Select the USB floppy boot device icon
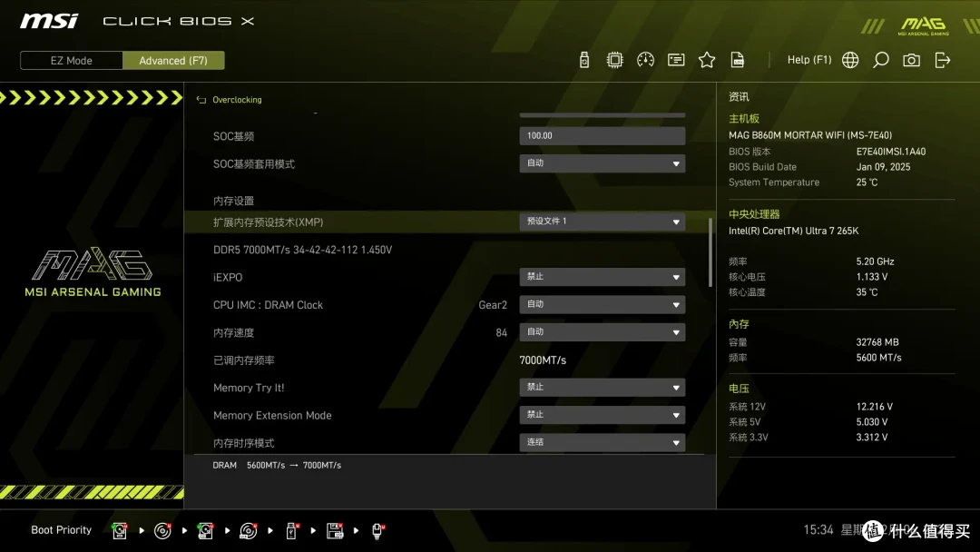 pyautogui.click(x=335, y=531)
